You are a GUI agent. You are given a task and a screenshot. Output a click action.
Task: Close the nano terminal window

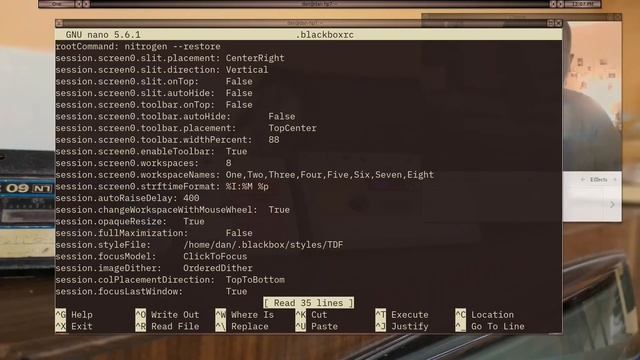pyautogui.click(x=558, y=23)
